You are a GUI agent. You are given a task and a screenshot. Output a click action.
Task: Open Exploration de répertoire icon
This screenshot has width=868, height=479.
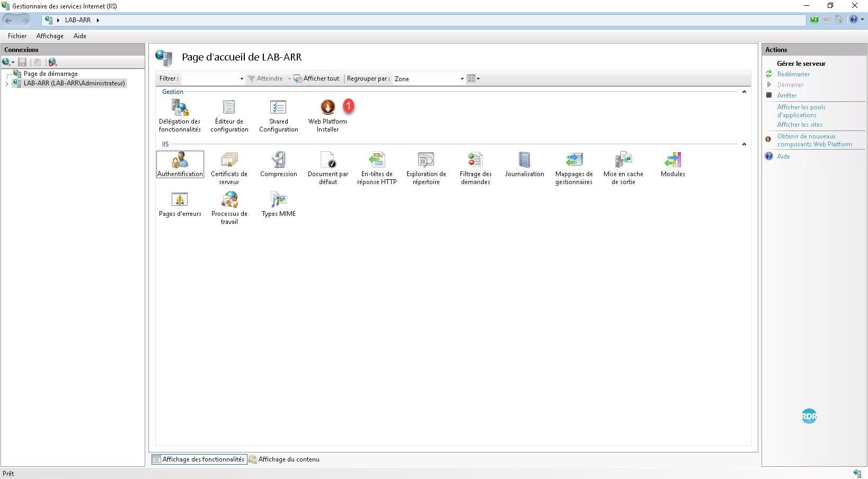point(426,168)
